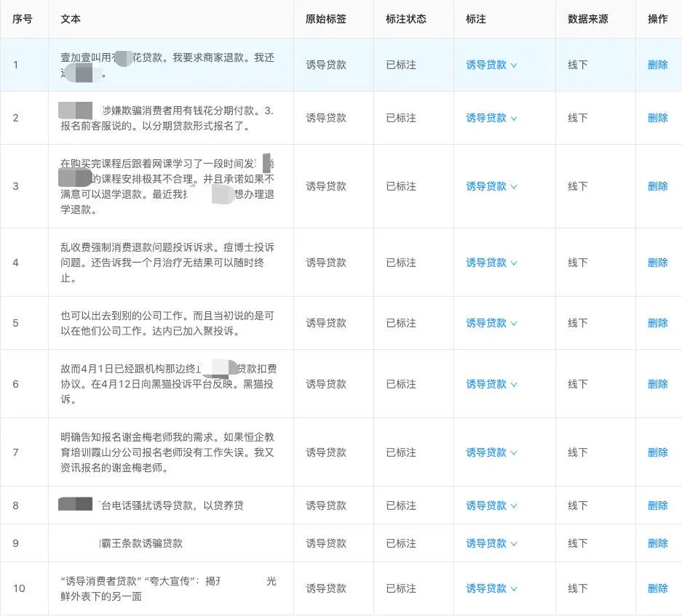Image resolution: width=682 pixels, height=616 pixels.
Task: Click 已标注 status in row 1
Action: [401, 65]
